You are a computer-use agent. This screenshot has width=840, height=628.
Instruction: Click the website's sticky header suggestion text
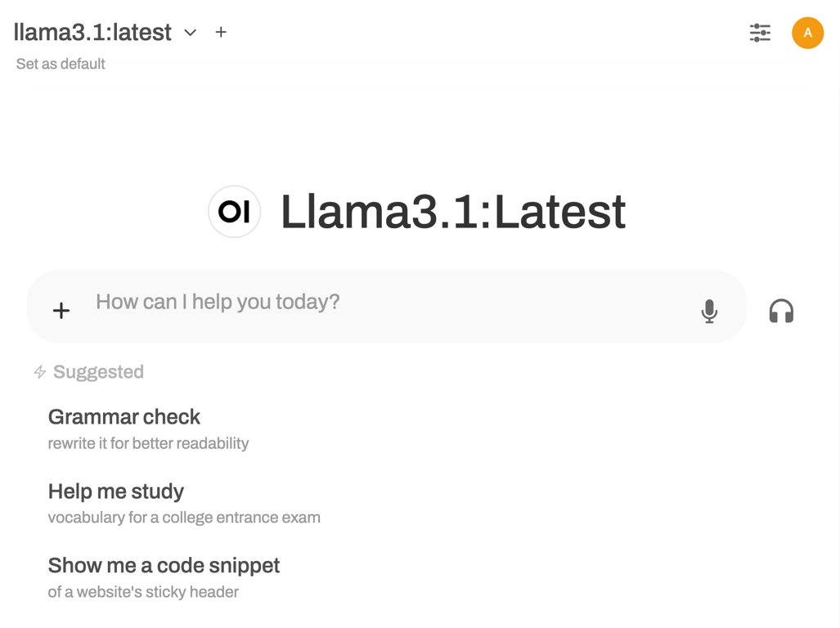click(x=143, y=591)
